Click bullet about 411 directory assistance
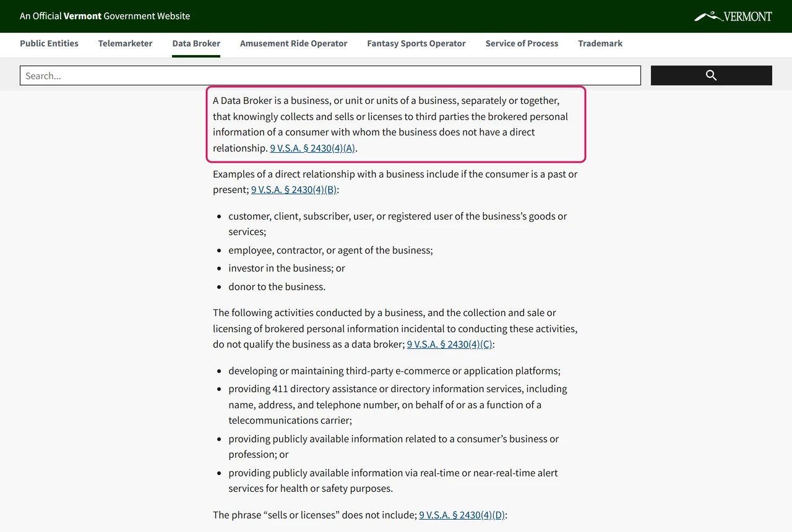Viewport: 792px width, 532px height. tap(398, 405)
